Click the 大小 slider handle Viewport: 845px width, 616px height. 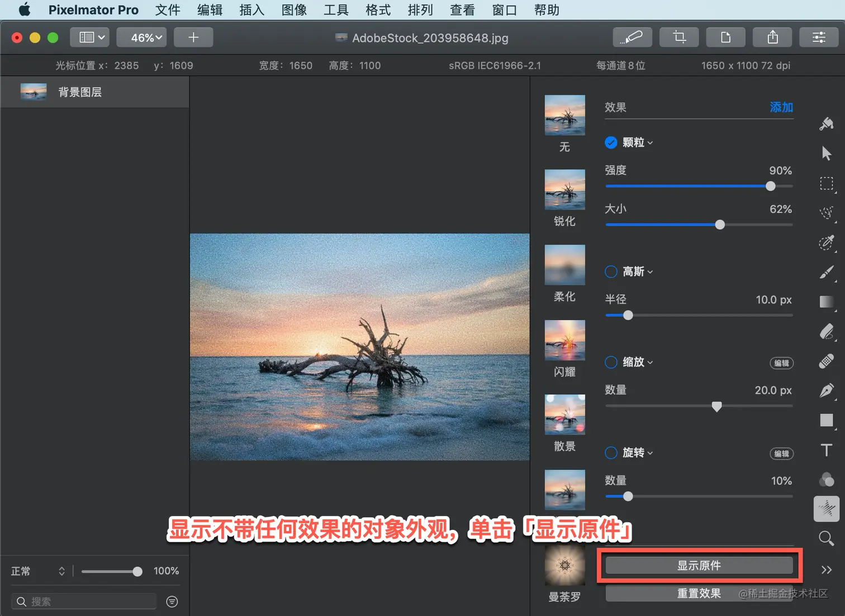pyautogui.click(x=720, y=225)
